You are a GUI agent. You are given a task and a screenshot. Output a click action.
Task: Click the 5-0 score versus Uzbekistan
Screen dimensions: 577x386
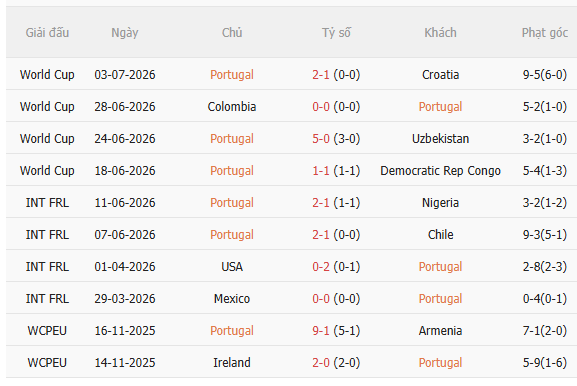coord(321,139)
